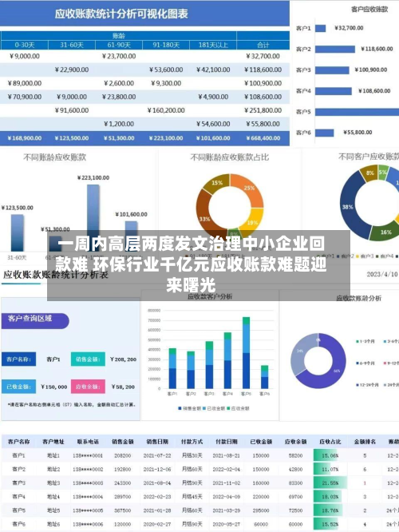Click the ¥70,900.00 cell
Screen dimensions: 399x532
pyautogui.click(x=25, y=97)
